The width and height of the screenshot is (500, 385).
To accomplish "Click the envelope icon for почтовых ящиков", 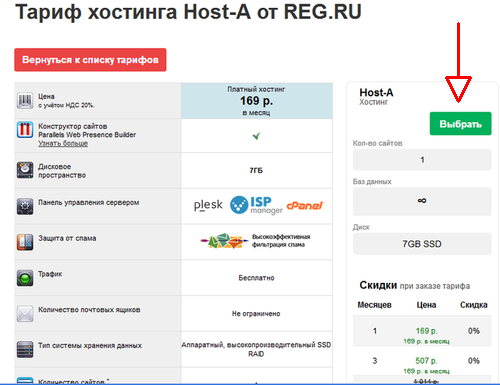I will 25,314.
